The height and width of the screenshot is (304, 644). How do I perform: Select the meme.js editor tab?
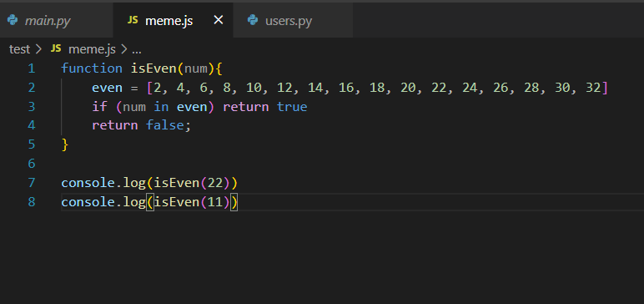point(173,21)
